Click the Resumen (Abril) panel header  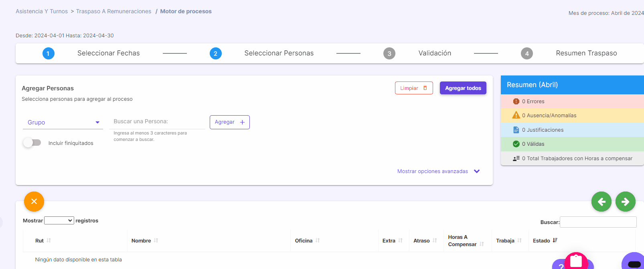click(x=572, y=85)
